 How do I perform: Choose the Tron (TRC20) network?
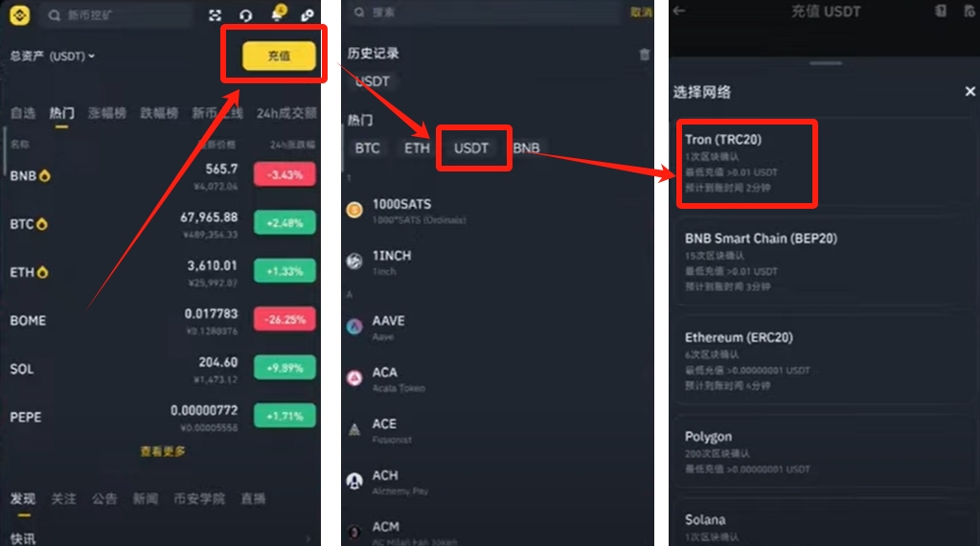point(747,163)
